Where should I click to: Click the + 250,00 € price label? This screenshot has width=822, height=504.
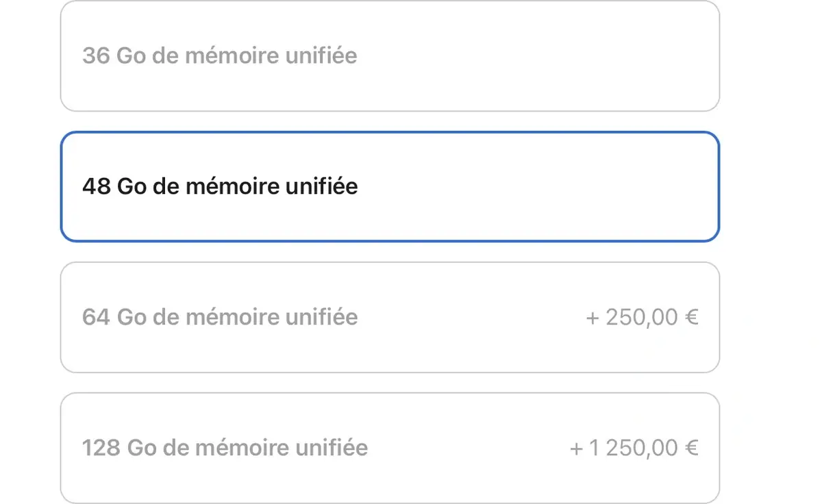coord(642,317)
